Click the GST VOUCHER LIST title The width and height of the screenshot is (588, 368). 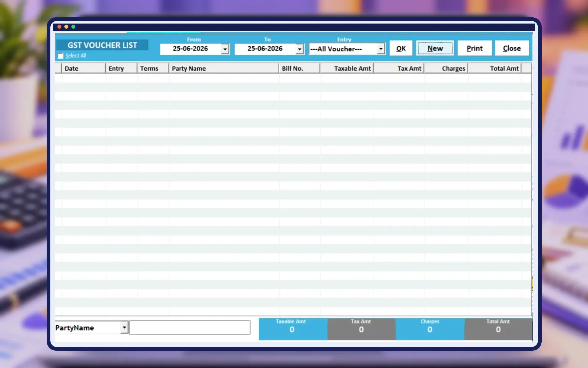tap(102, 45)
